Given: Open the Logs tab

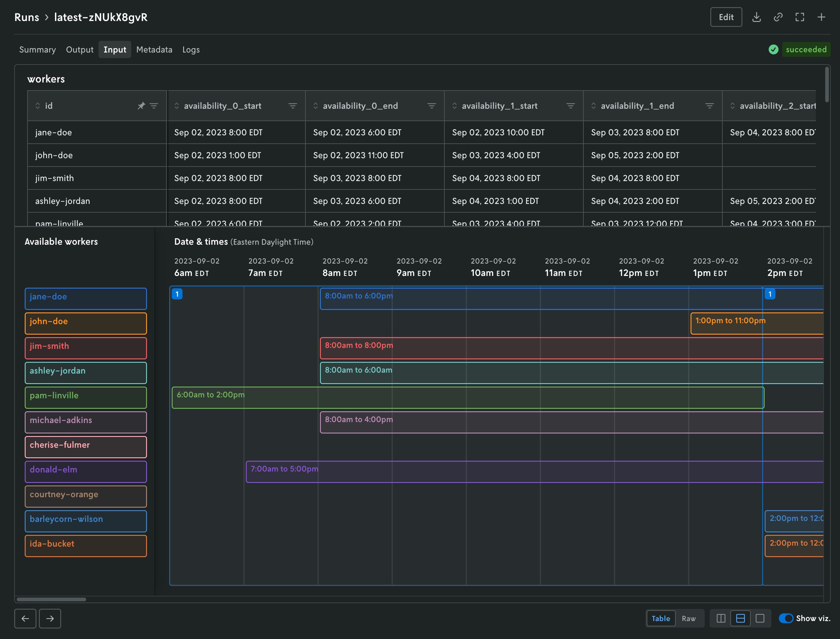Looking at the screenshot, I should click(x=191, y=49).
